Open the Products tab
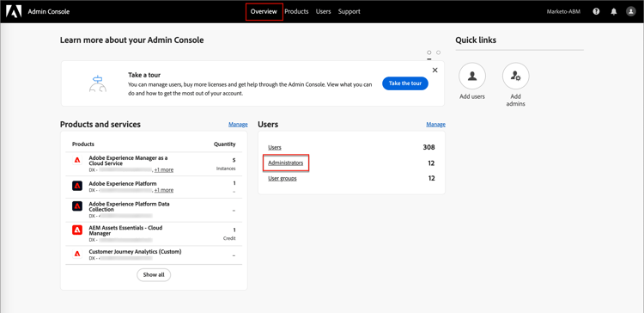 pyautogui.click(x=296, y=11)
